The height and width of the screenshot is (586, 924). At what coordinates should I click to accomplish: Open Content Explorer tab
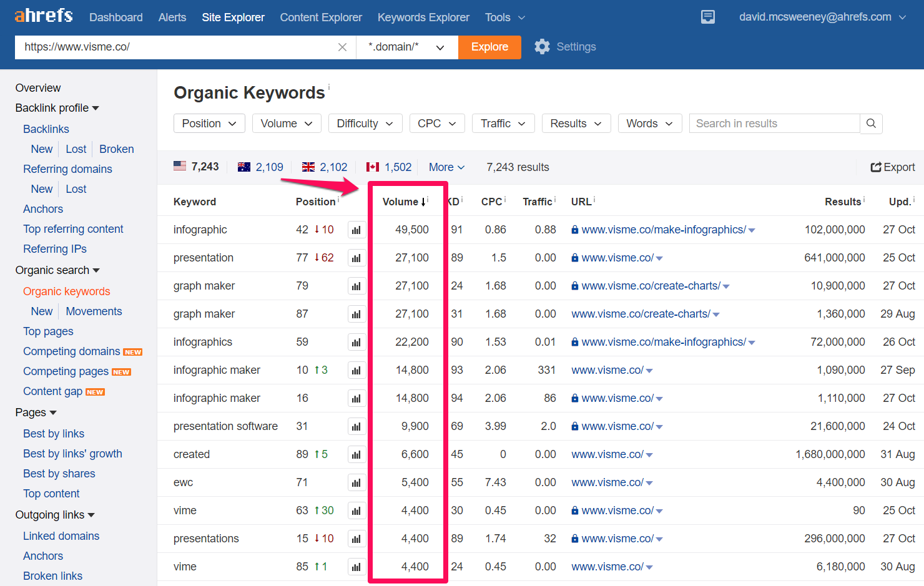point(321,17)
